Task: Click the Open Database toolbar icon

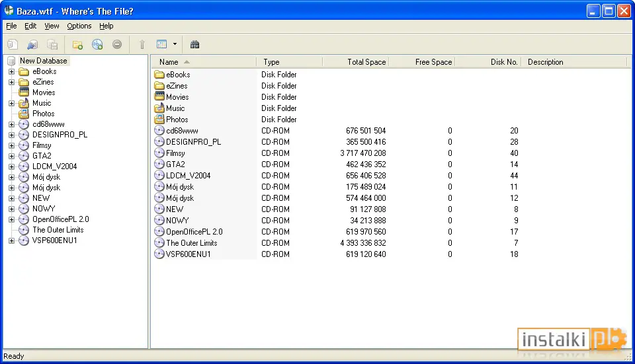Action: pos(32,44)
